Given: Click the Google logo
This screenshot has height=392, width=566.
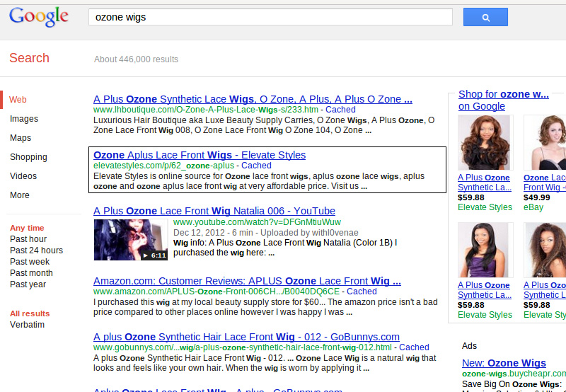Looking at the screenshot, I should coord(39,16).
